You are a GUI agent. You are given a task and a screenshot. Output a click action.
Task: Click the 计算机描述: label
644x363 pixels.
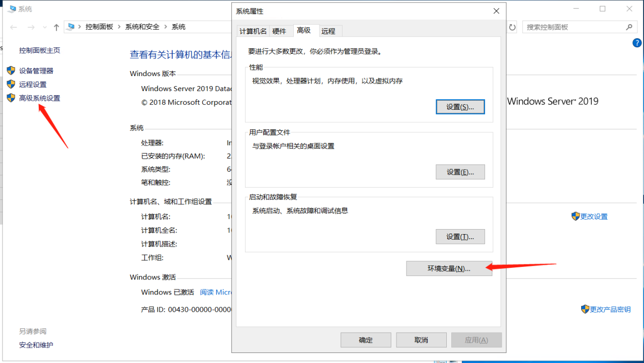[x=159, y=244]
